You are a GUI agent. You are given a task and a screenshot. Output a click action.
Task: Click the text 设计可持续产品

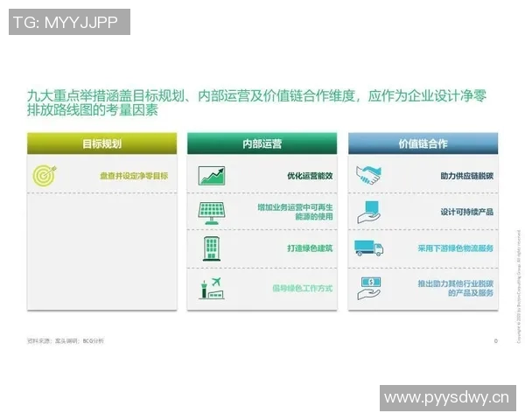click(466, 212)
